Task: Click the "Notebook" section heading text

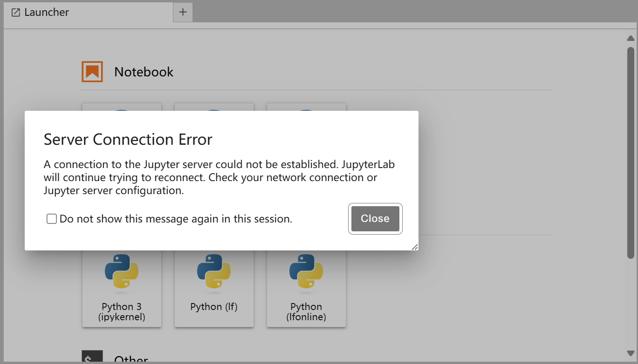Action: pos(144,72)
